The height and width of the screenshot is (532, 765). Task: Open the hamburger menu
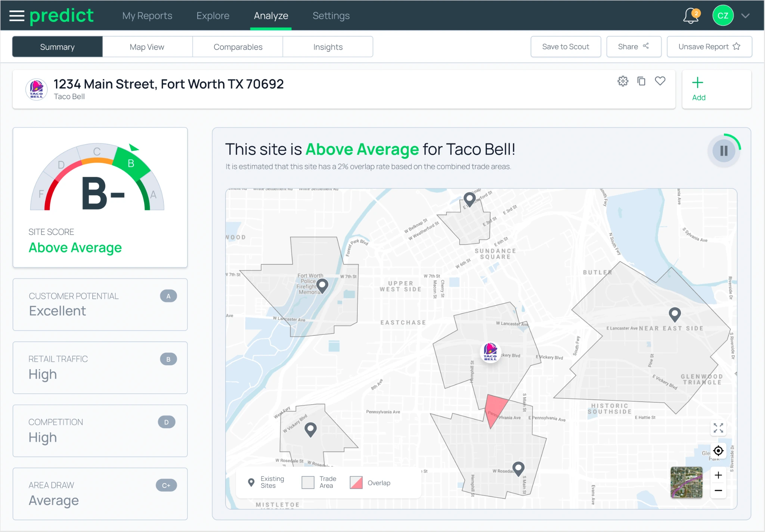[x=17, y=16]
